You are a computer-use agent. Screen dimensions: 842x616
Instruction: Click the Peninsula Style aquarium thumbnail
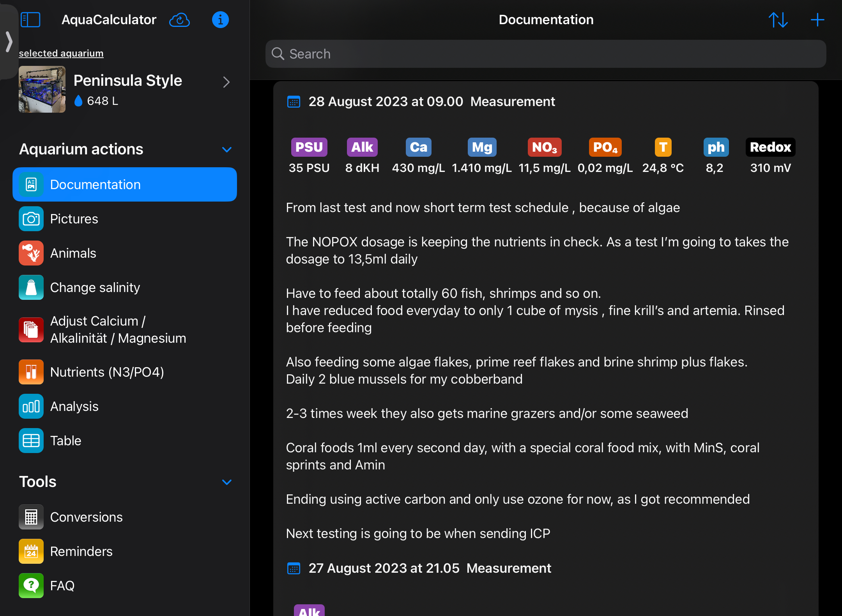pyautogui.click(x=42, y=89)
